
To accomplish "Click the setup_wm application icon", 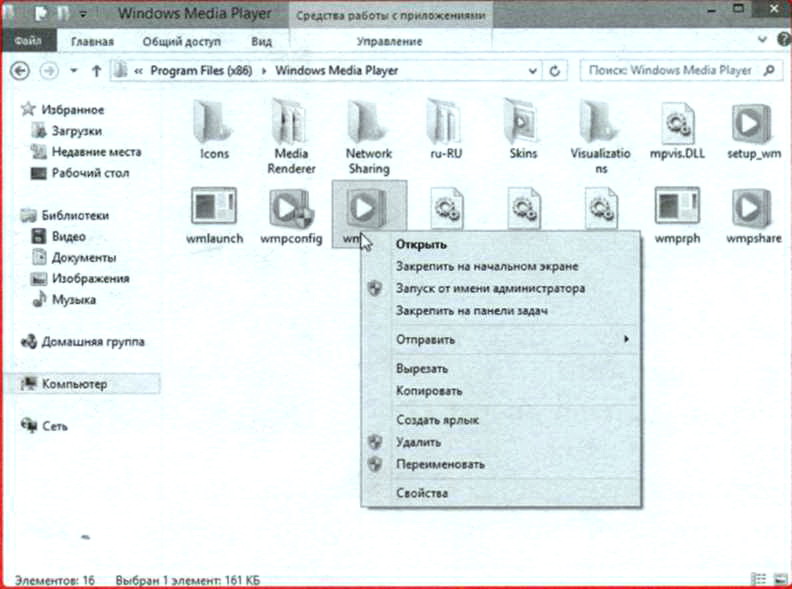I will pyautogui.click(x=751, y=124).
